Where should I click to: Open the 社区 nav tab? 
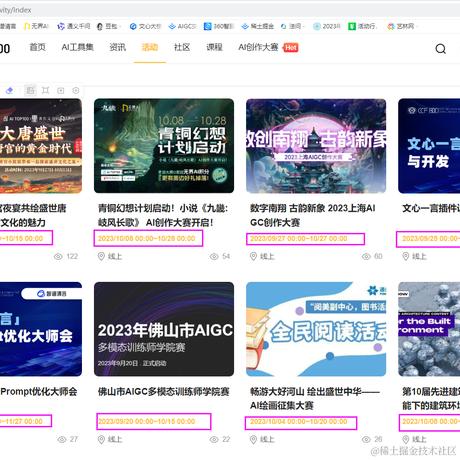click(182, 47)
